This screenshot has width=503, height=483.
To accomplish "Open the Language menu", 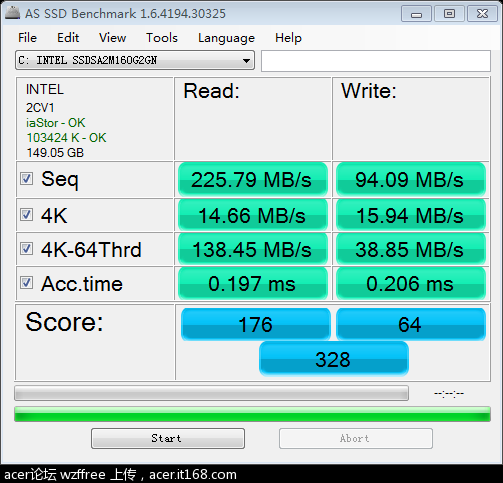I will 226,38.
